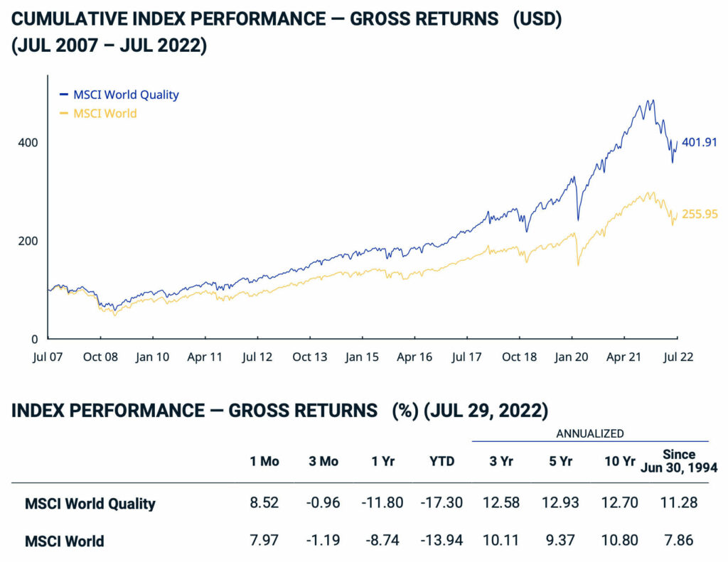
Task: Click the MSCI World Quality table row label
Action: (x=90, y=504)
